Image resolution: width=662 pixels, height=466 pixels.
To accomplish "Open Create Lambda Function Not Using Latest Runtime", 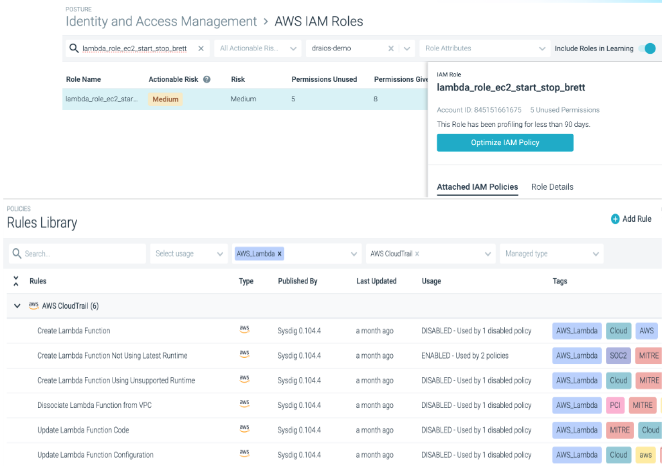I will [112, 355].
